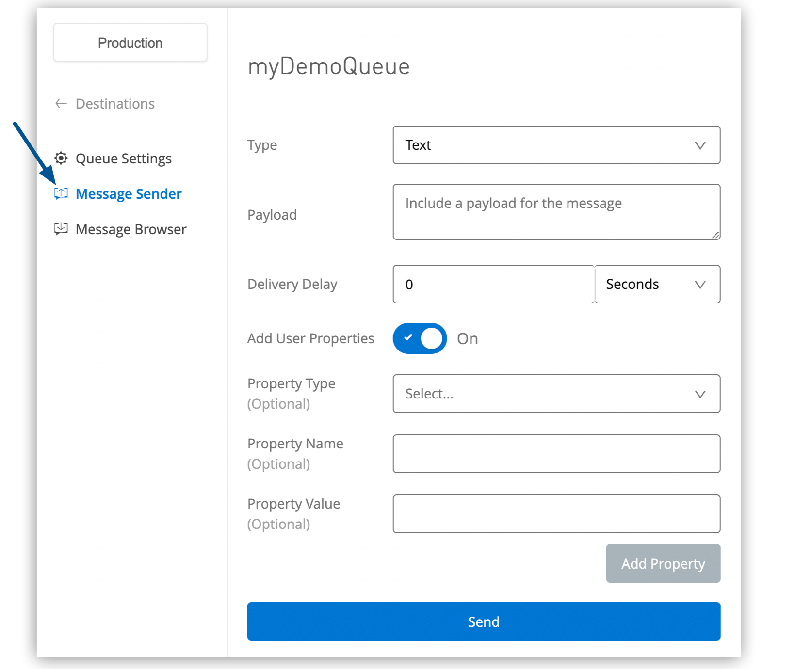
Task: Click the back arrow beside Destinations
Action: point(61,103)
